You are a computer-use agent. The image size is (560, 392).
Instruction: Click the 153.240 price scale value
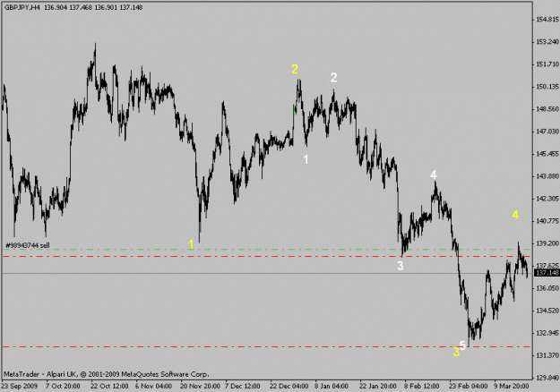click(x=547, y=42)
